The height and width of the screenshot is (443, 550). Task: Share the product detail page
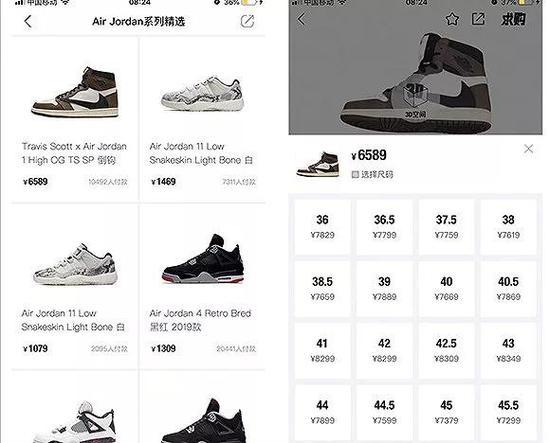click(478, 19)
